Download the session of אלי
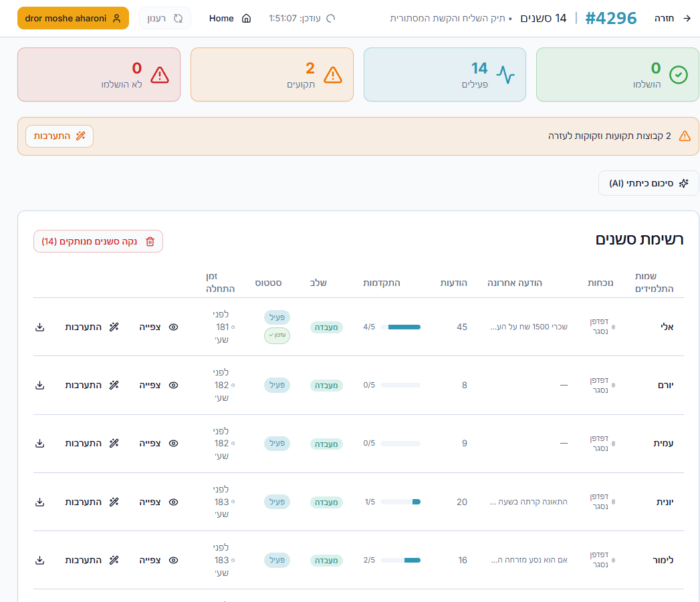Screen dimensions: 700x602 click(x=39, y=327)
